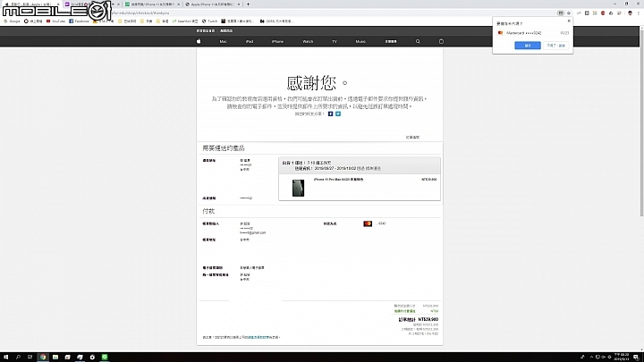This screenshot has height=362, width=644.
Task: Open the Watch section in Apple navigation
Action: (308, 41)
